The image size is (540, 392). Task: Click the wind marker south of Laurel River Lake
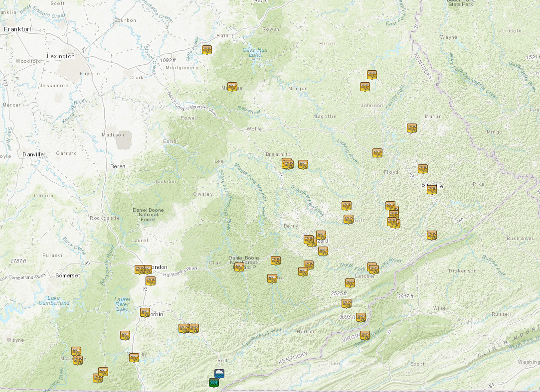tap(125, 335)
